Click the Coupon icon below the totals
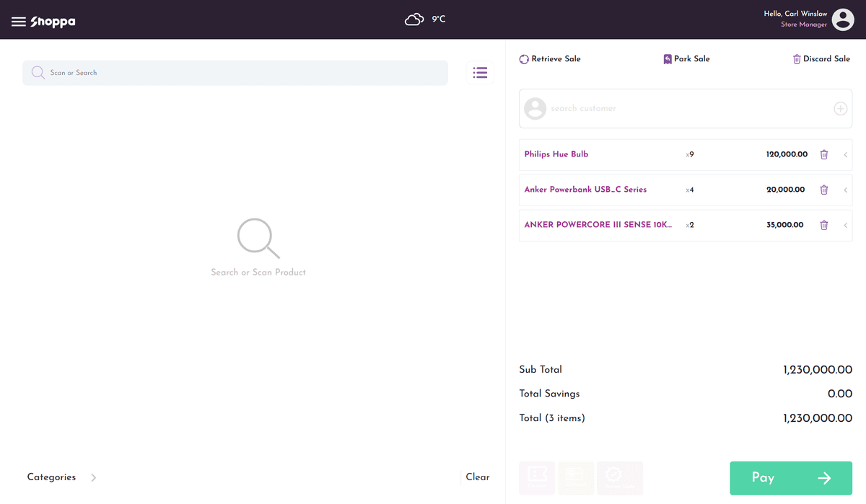Image resolution: width=866 pixels, height=504 pixels. pyautogui.click(x=537, y=477)
